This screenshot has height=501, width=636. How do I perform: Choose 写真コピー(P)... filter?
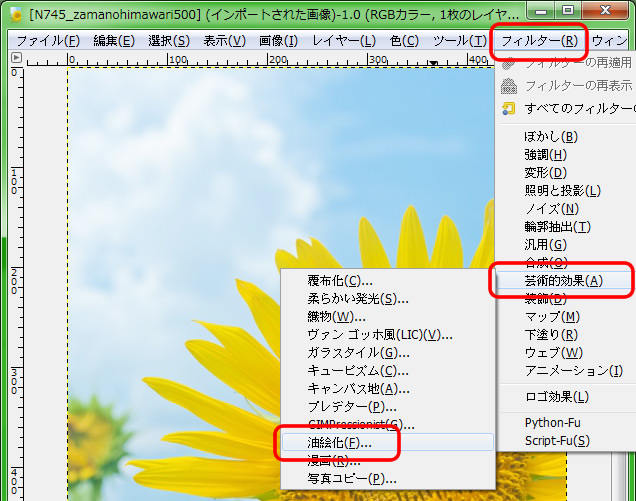tap(388, 479)
